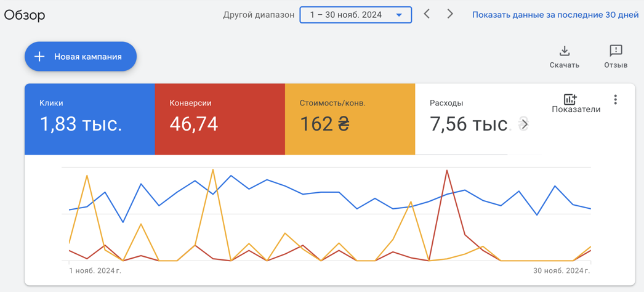Go to previous date range arrow
The width and height of the screenshot is (644, 292).
pos(427,14)
